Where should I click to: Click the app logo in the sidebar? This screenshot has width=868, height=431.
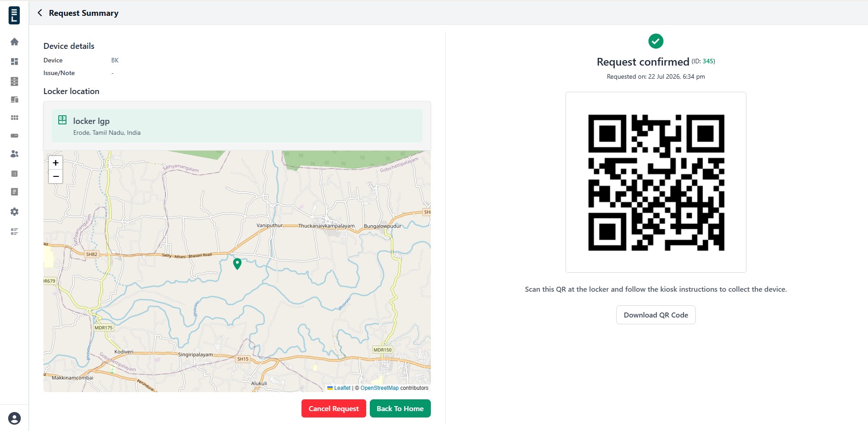(14, 15)
